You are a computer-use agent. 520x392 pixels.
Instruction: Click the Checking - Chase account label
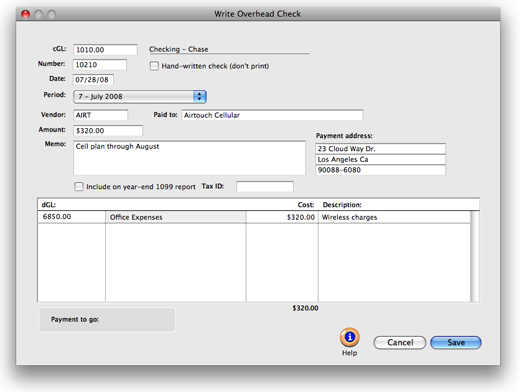click(179, 49)
